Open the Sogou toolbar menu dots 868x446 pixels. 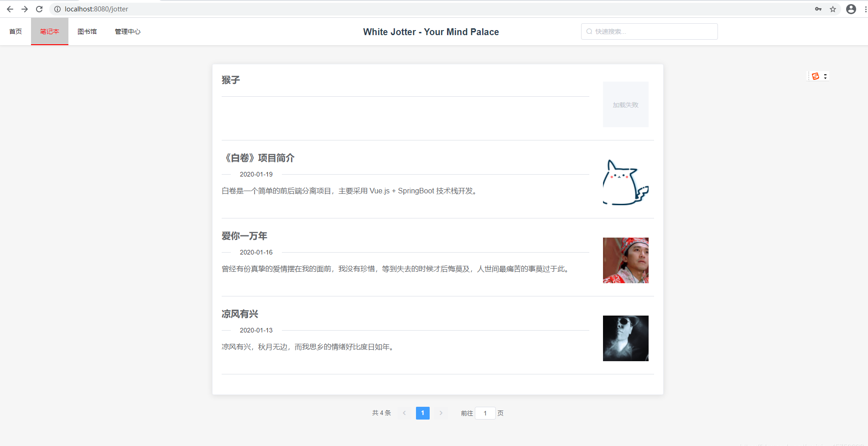click(x=825, y=76)
